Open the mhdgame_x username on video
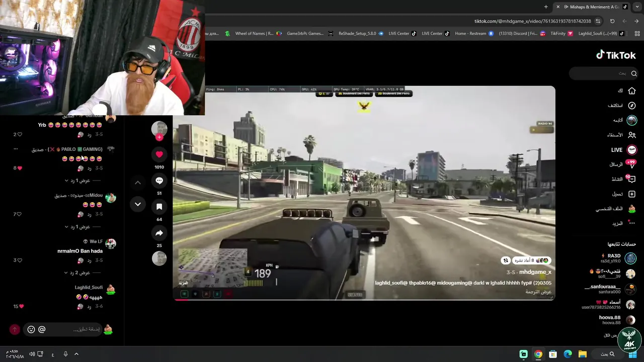The height and width of the screenshot is (362, 644). coord(535,272)
